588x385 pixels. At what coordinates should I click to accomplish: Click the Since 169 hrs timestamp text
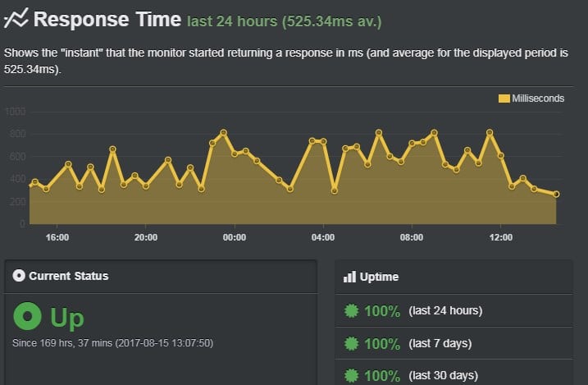click(x=112, y=343)
